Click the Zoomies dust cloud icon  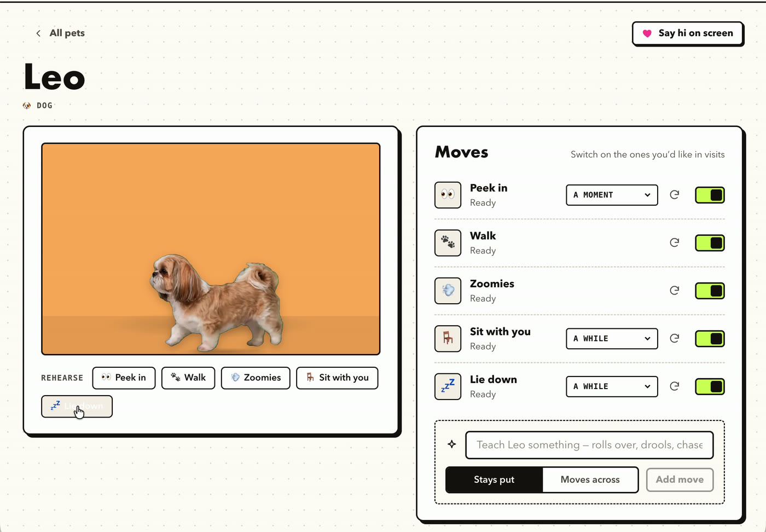448,291
